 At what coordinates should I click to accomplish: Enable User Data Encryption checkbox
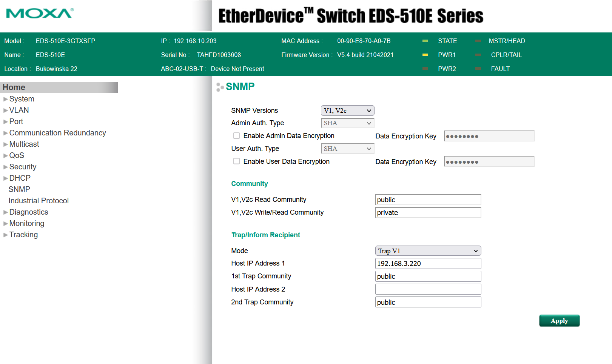(236, 161)
